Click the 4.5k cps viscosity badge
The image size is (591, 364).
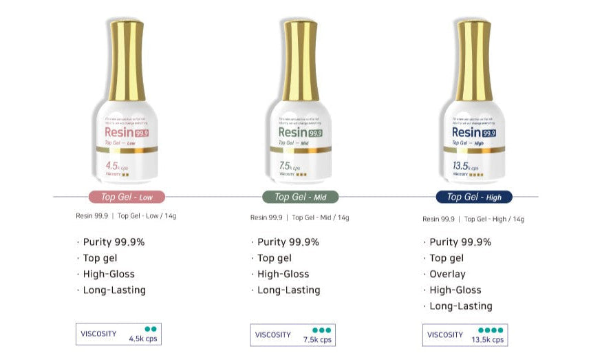click(119, 334)
